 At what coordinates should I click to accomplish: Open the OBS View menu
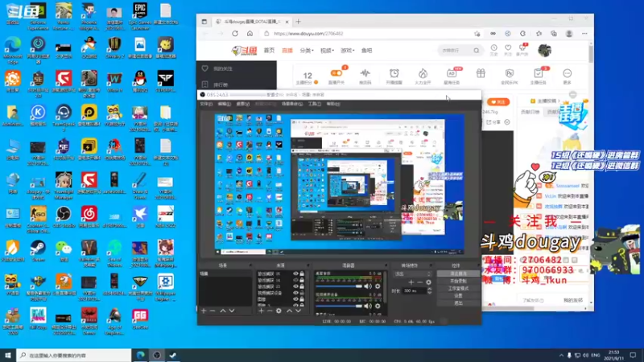pos(243,105)
